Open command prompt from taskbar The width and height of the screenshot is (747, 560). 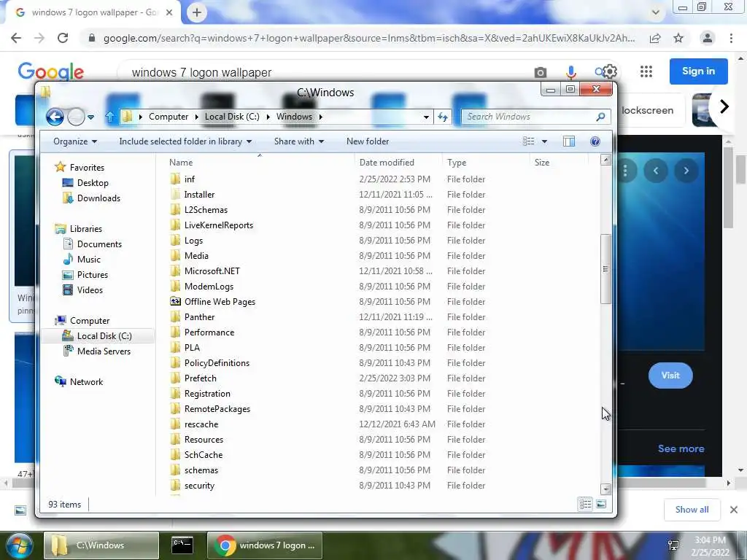(x=182, y=545)
